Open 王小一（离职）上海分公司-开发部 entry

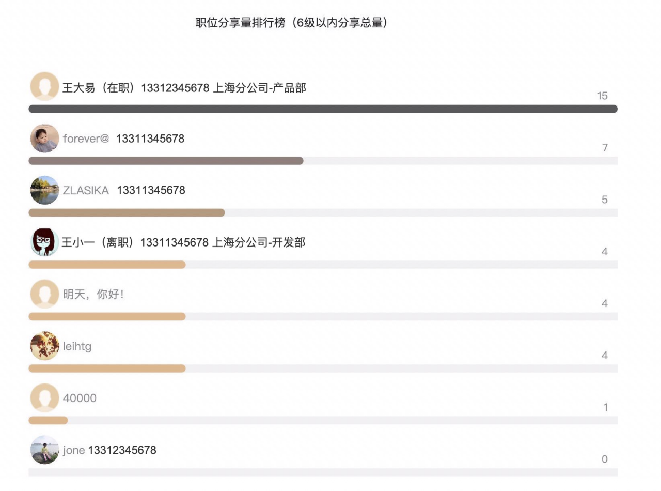(183, 242)
